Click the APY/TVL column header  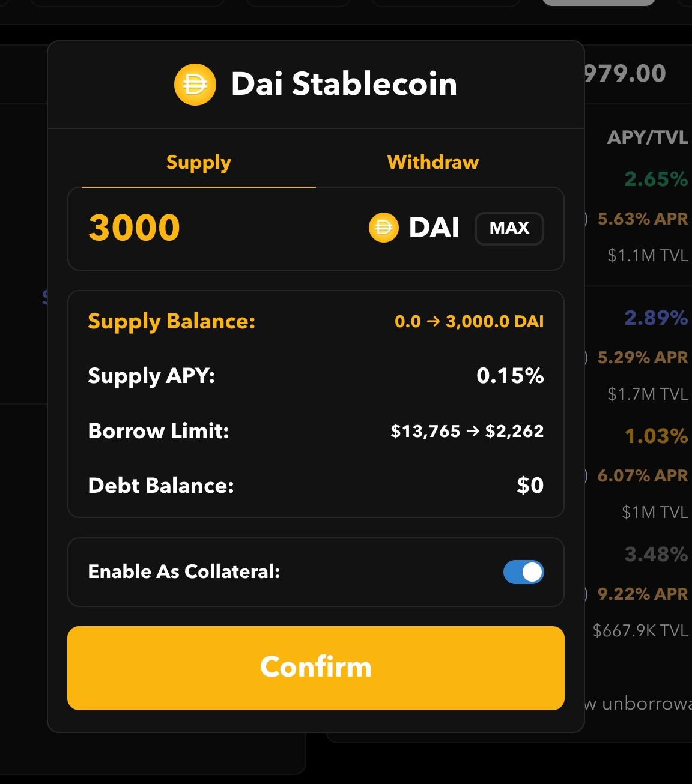(648, 137)
